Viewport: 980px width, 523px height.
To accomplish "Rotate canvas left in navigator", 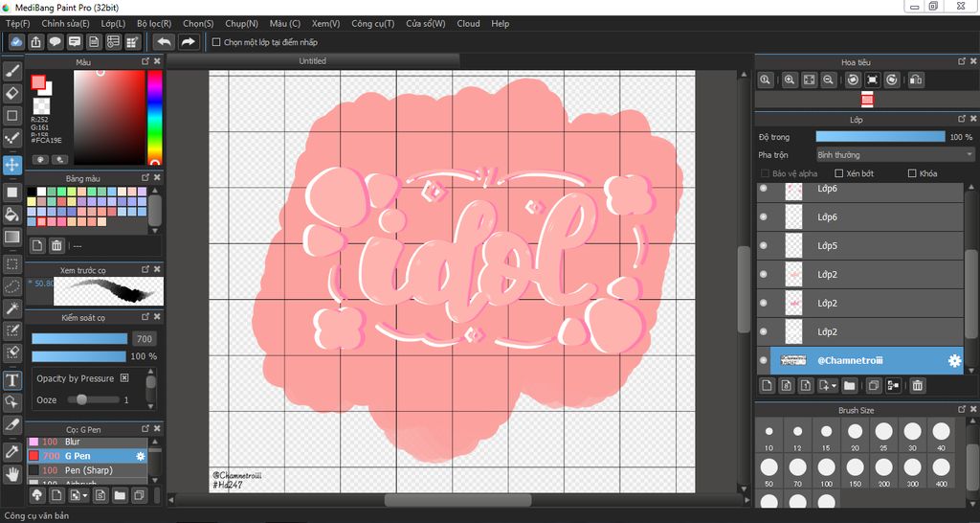I will click(853, 80).
